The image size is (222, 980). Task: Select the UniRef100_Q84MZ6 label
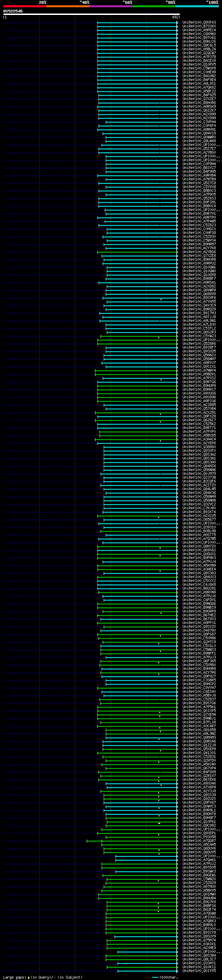(x=199, y=466)
